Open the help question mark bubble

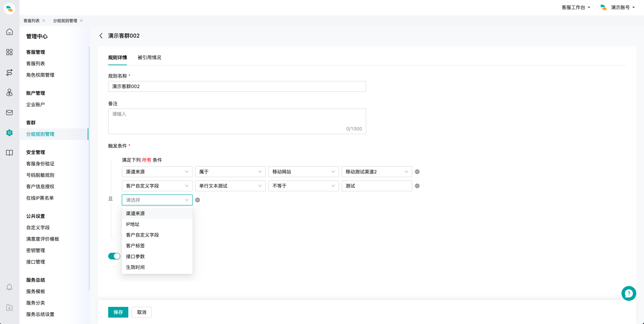pyautogui.click(x=629, y=293)
